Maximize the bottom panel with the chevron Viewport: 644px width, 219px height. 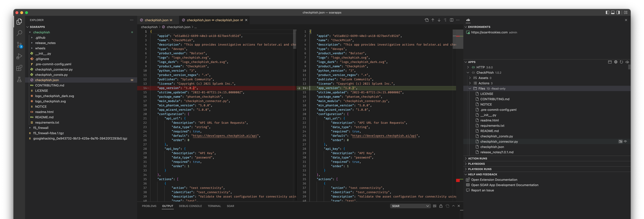point(453,206)
